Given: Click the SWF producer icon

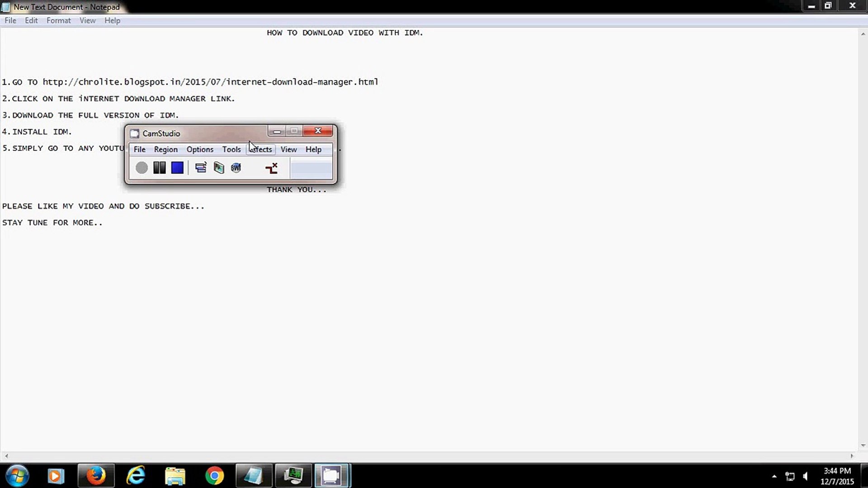Looking at the screenshot, I should [236, 168].
